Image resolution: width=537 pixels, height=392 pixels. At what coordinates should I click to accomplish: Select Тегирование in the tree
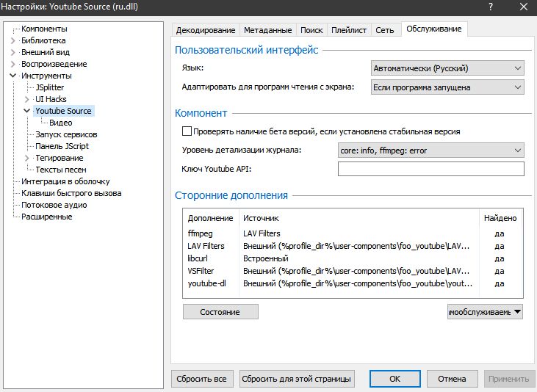tap(60, 158)
